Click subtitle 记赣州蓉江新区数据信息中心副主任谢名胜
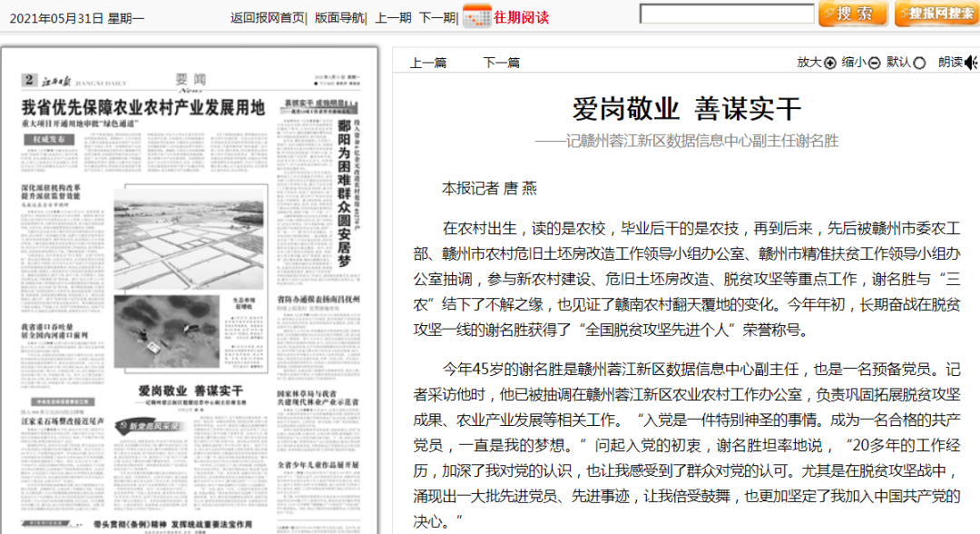 coord(686,141)
